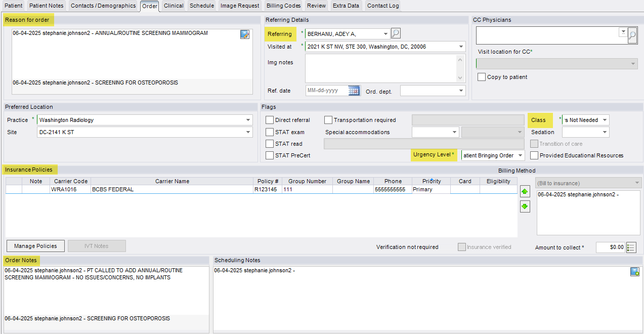
Task: Click Carrier Name column header
Action: point(172,181)
